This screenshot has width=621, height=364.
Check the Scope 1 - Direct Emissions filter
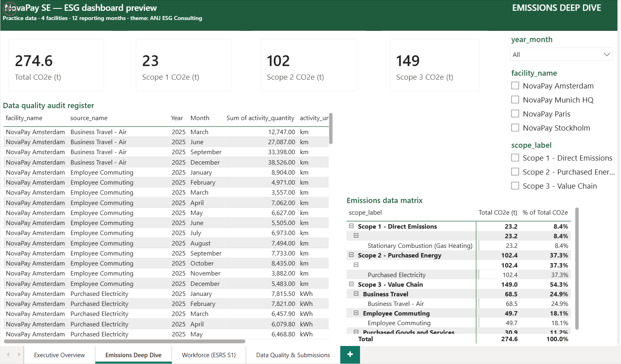pos(515,158)
